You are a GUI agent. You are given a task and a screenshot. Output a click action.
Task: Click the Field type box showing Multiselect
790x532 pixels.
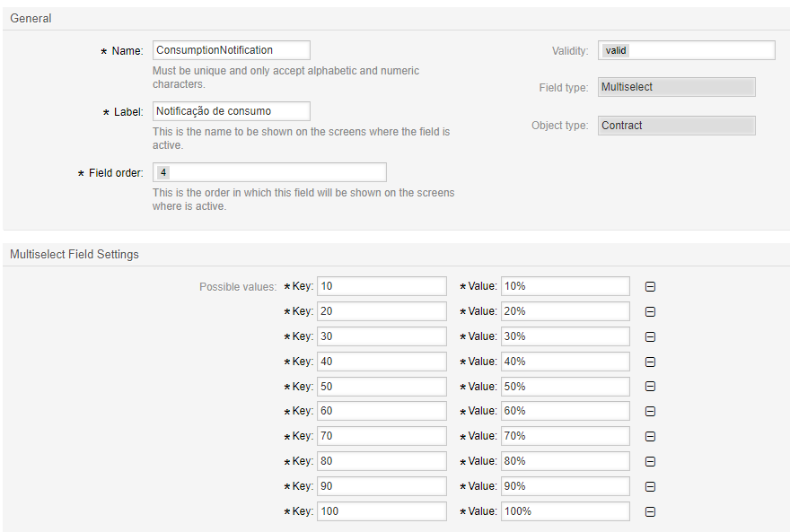pyautogui.click(x=676, y=86)
